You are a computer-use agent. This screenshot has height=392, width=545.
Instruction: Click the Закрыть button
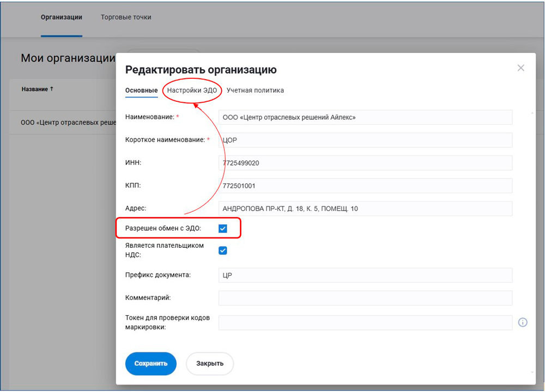210,364
